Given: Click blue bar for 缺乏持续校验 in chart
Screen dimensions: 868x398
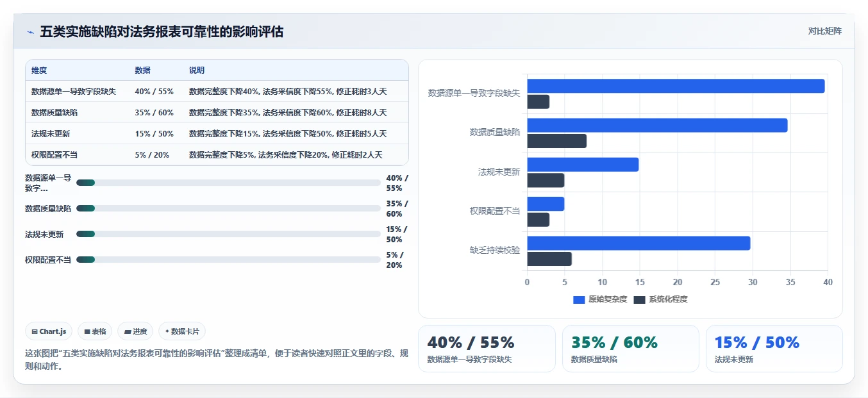Looking at the screenshot, I should pyautogui.click(x=638, y=243).
